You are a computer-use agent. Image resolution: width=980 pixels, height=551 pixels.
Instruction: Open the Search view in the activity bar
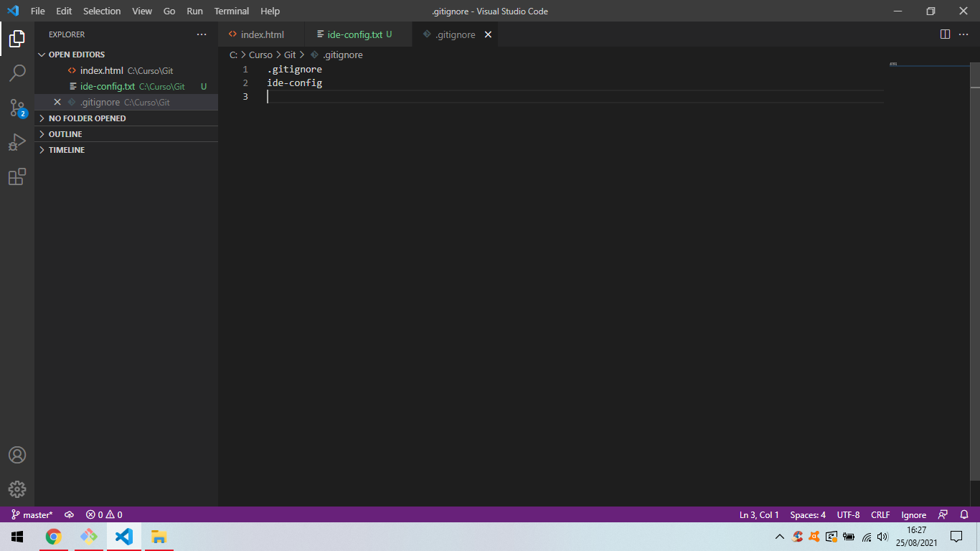point(17,73)
